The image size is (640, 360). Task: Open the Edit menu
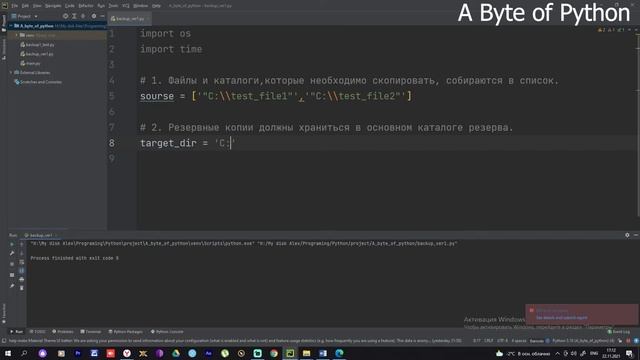pos(25,6)
